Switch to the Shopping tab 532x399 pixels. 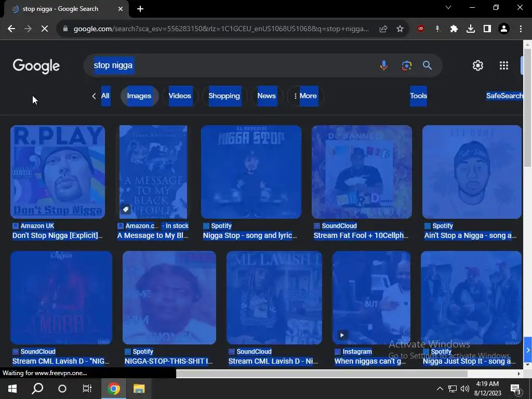click(224, 96)
